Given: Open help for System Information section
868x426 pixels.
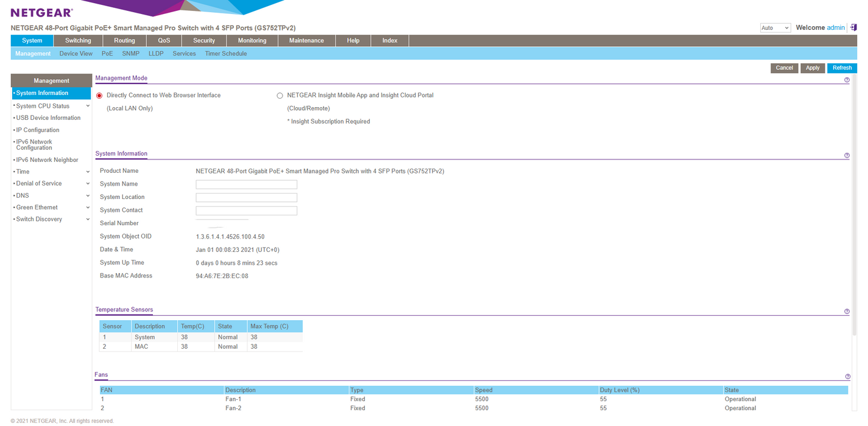Looking at the screenshot, I should [847, 156].
